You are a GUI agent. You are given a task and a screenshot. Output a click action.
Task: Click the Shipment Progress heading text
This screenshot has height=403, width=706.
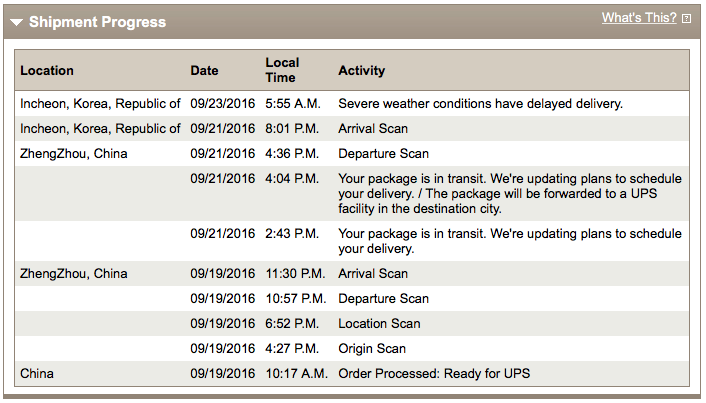point(97,22)
